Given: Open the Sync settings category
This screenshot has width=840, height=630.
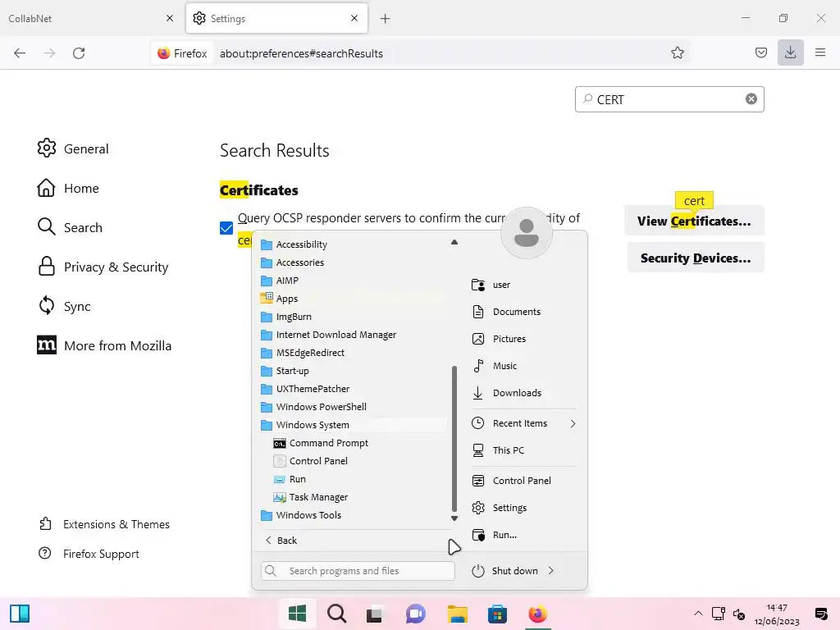Looking at the screenshot, I should [64, 306].
